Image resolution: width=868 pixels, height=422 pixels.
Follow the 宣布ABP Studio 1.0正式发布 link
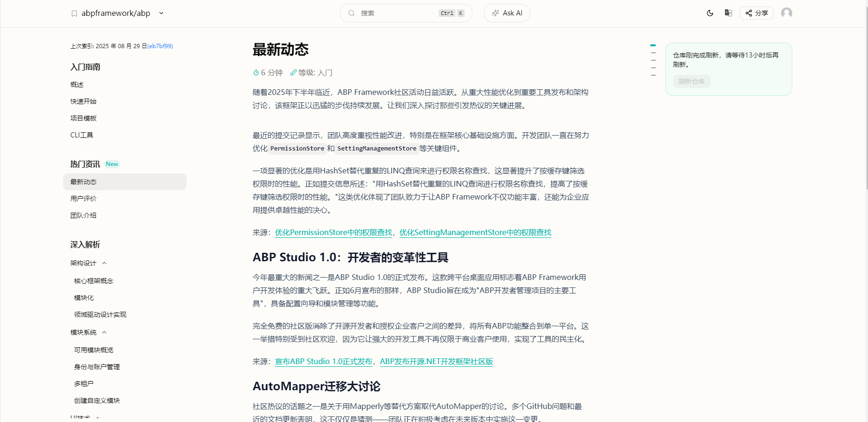coord(324,361)
